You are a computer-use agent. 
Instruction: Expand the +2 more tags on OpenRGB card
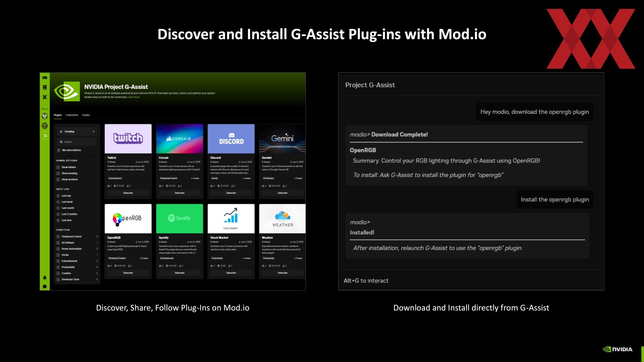coord(144,258)
